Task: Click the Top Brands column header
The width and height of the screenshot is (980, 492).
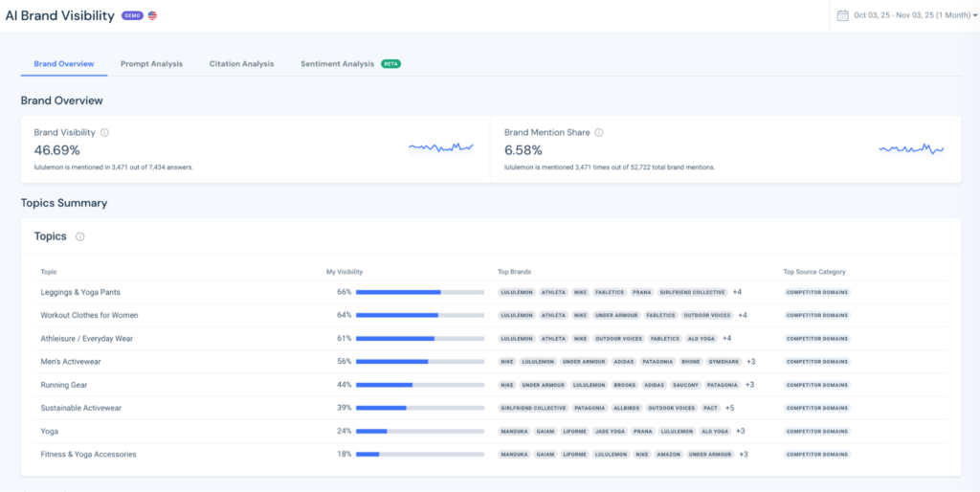Action: tap(514, 272)
